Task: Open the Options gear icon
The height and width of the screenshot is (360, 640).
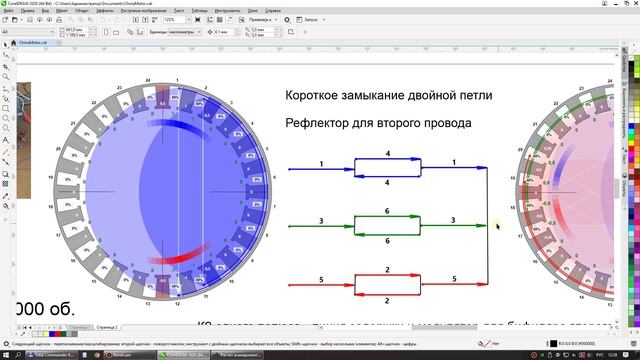Action: pyautogui.click(x=287, y=20)
